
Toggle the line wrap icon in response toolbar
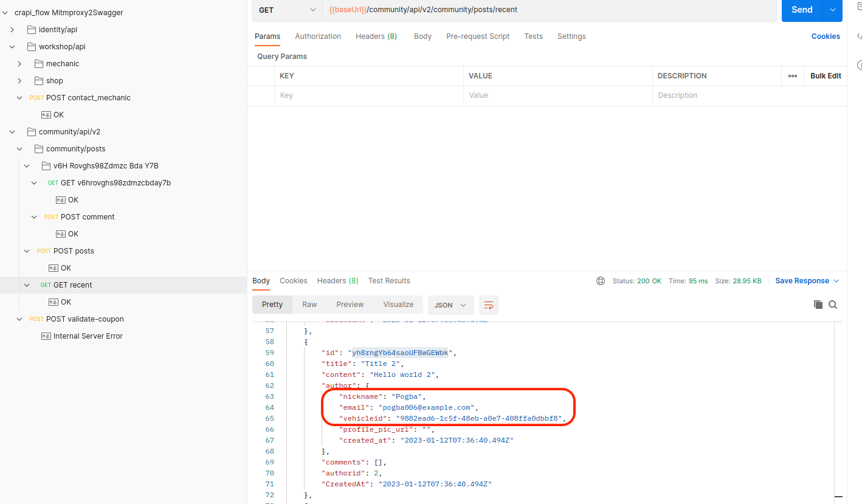[488, 305]
